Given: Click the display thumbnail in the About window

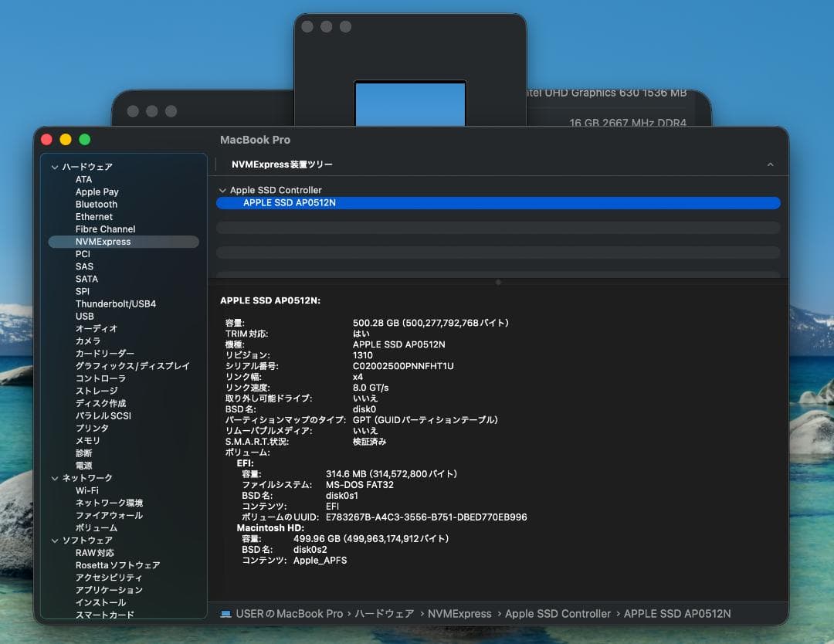Looking at the screenshot, I should (x=410, y=103).
